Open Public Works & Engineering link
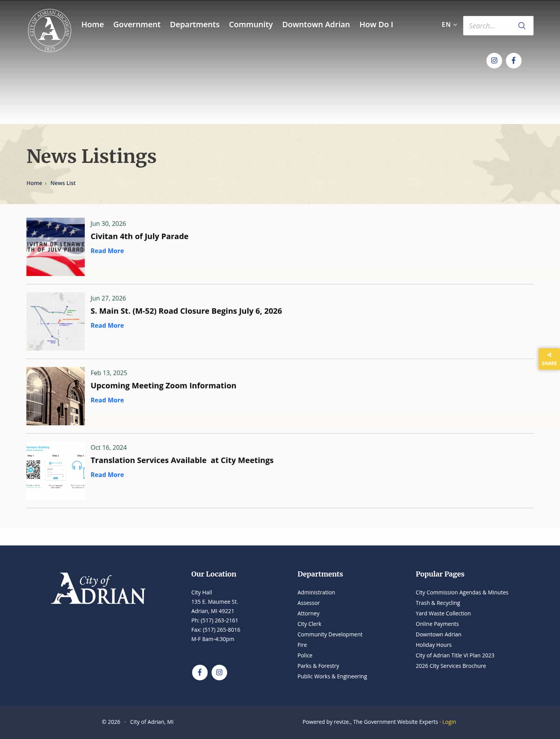The height and width of the screenshot is (739, 560). click(x=332, y=676)
